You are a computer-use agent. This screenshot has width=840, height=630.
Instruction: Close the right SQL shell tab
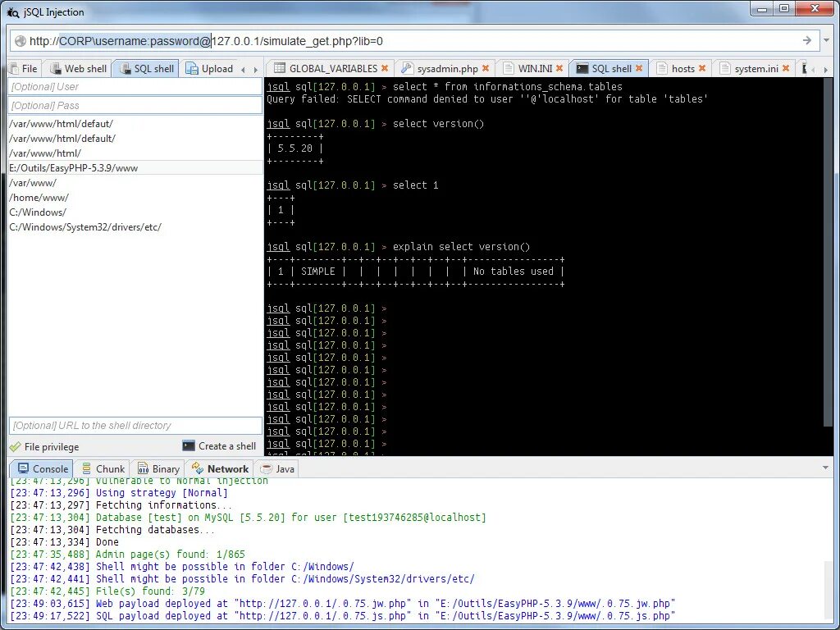click(639, 68)
